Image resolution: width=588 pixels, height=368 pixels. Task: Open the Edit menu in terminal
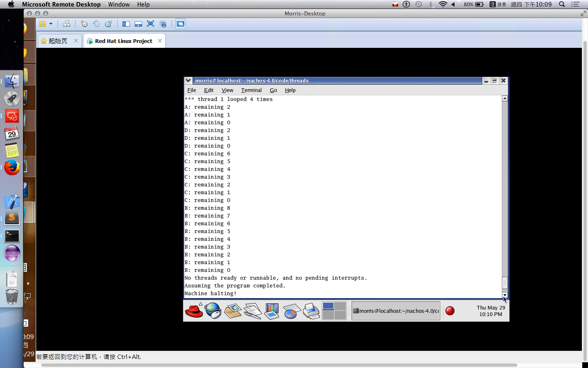[209, 90]
